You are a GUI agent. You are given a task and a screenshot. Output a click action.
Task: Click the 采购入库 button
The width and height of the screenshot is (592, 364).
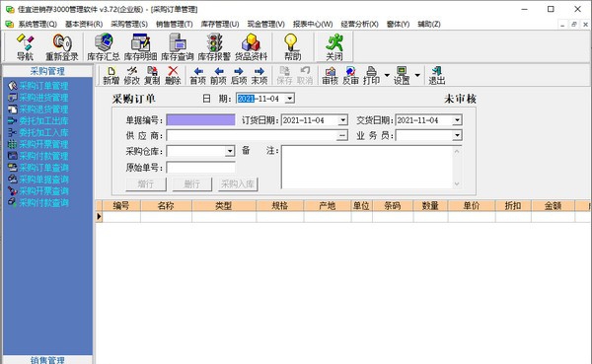pyautogui.click(x=238, y=184)
